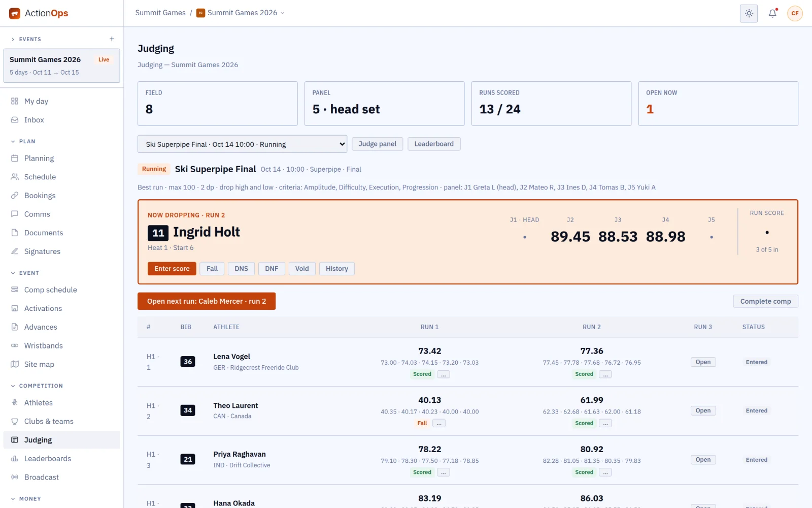Viewport: 812px width, 508px height.
Task: Open the Leaderboard button beside Judge panel
Action: [x=434, y=144]
